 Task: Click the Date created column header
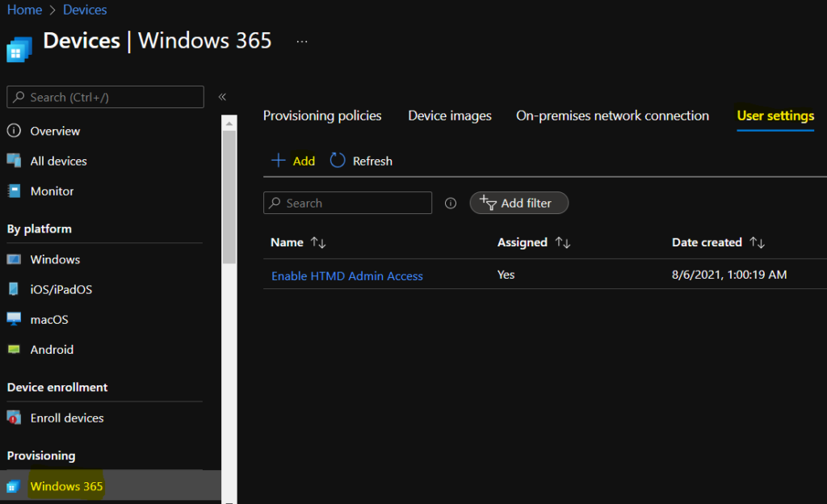pyautogui.click(x=707, y=242)
